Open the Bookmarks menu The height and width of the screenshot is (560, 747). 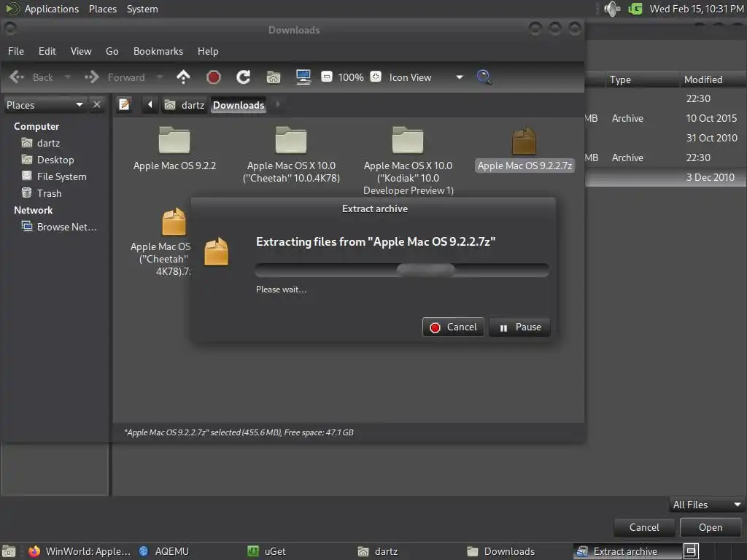(x=158, y=51)
